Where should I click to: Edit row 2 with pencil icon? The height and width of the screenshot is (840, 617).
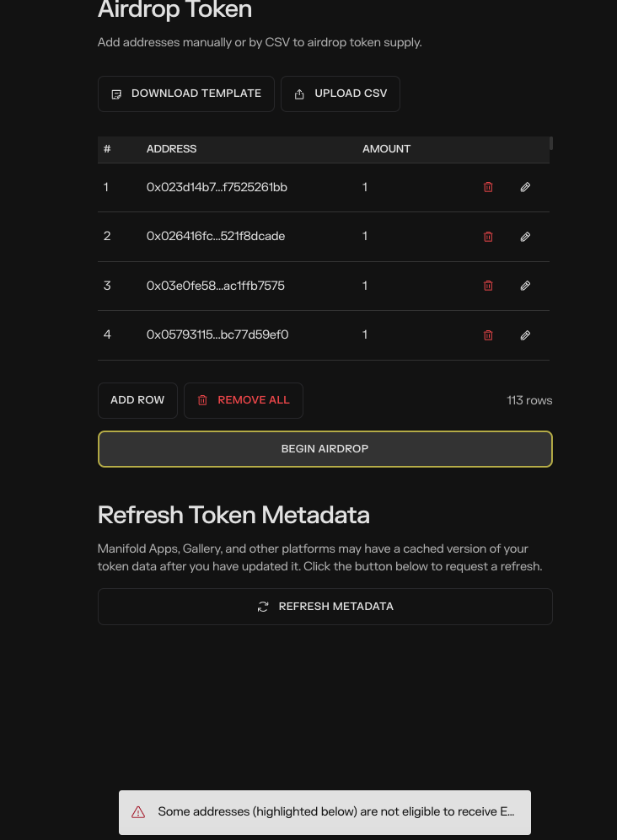(x=525, y=237)
